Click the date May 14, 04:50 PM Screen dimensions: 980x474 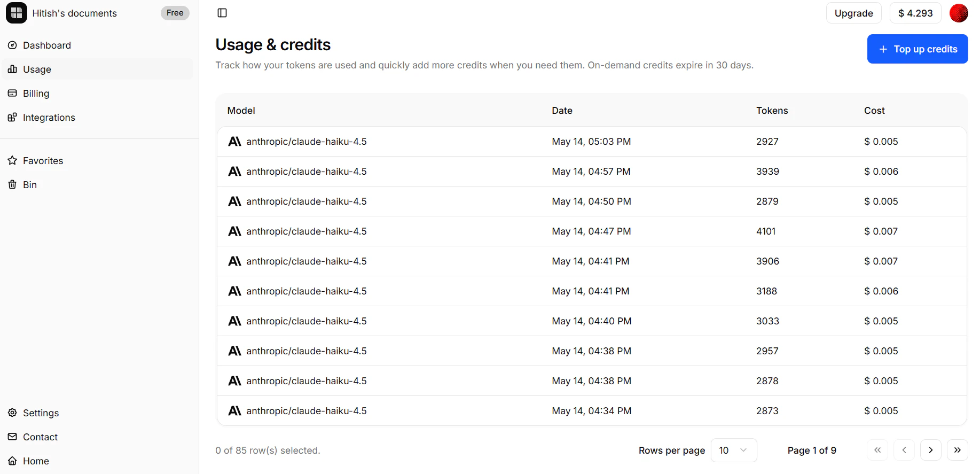pos(592,201)
